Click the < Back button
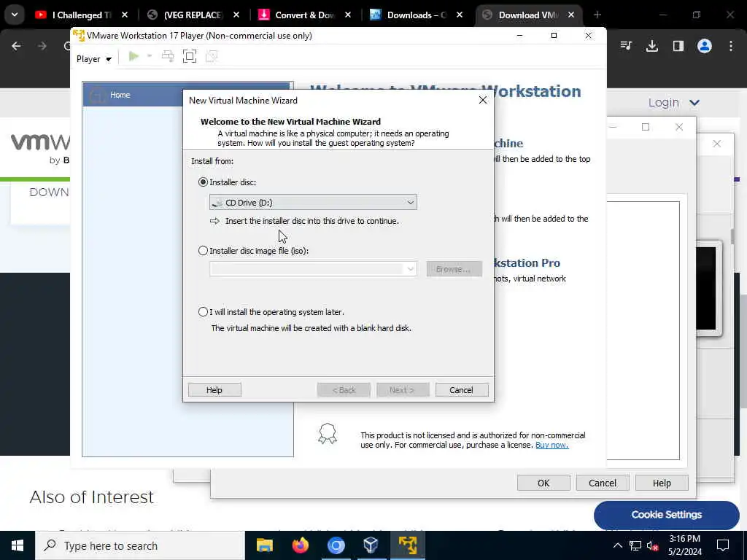 click(x=344, y=390)
